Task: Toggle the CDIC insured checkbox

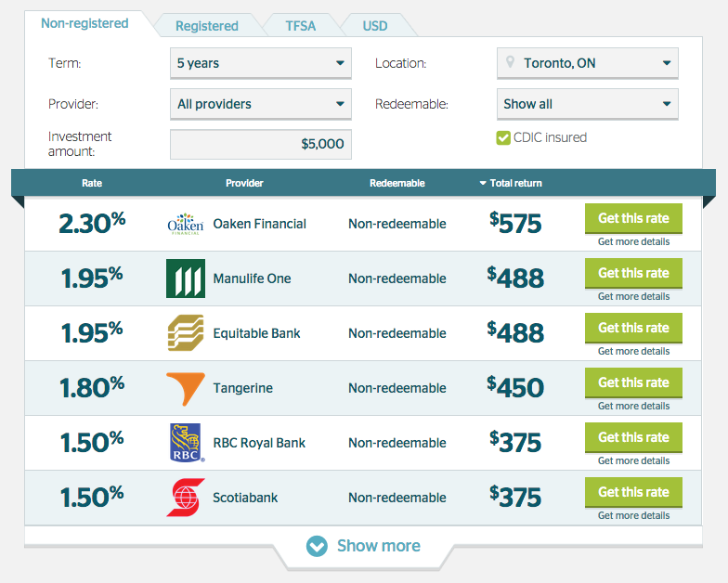Action: 503,137
